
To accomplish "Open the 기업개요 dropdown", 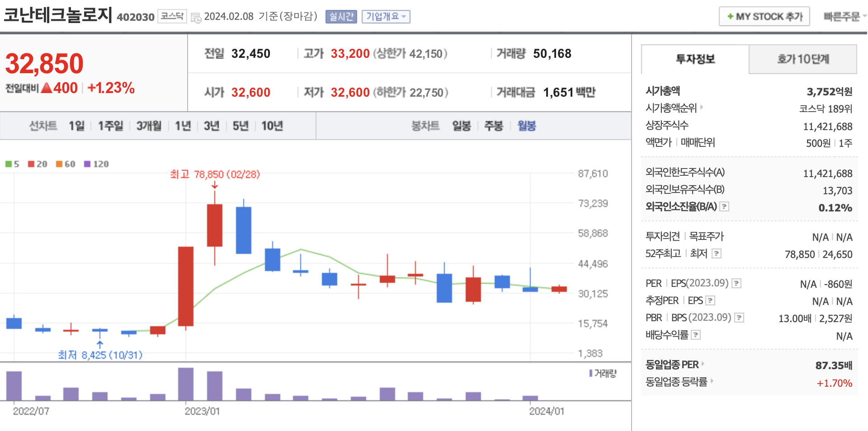I will (386, 17).
